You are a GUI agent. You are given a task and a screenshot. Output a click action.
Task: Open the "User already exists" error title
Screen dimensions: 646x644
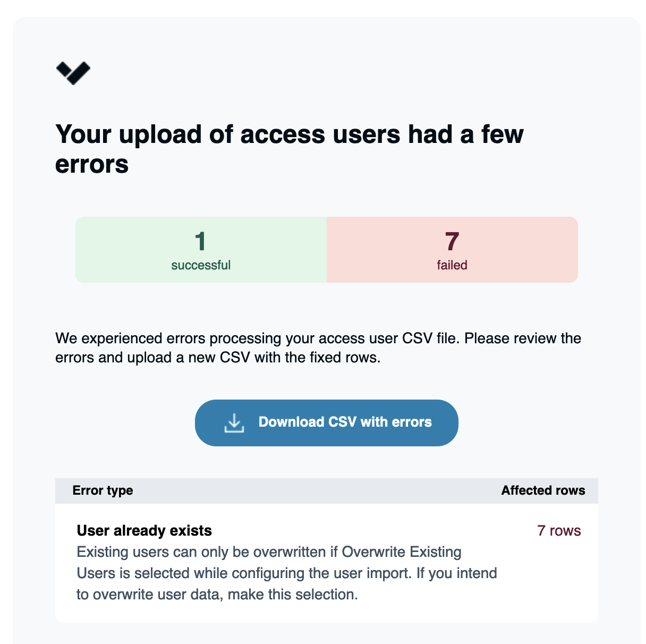click(144, 531)
